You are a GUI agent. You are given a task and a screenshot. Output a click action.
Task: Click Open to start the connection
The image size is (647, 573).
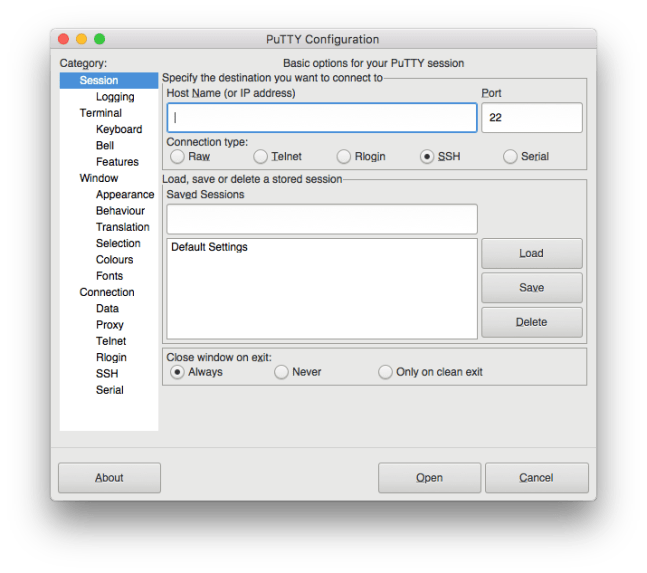pos(429,478)
